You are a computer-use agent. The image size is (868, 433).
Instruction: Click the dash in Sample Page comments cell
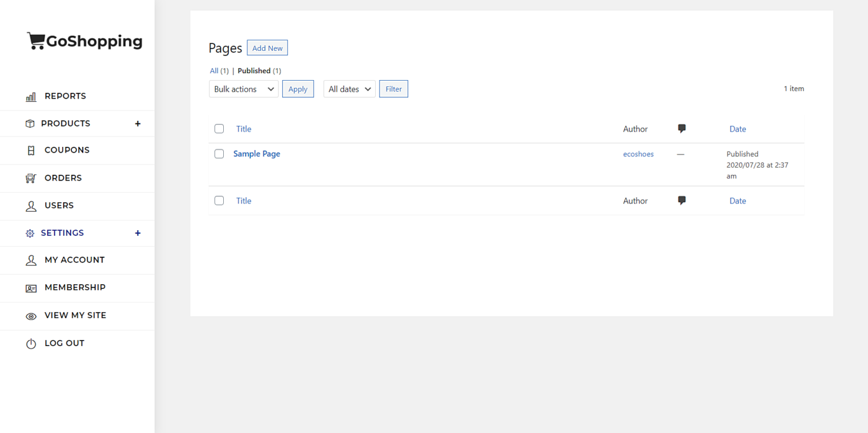(681, 154)
